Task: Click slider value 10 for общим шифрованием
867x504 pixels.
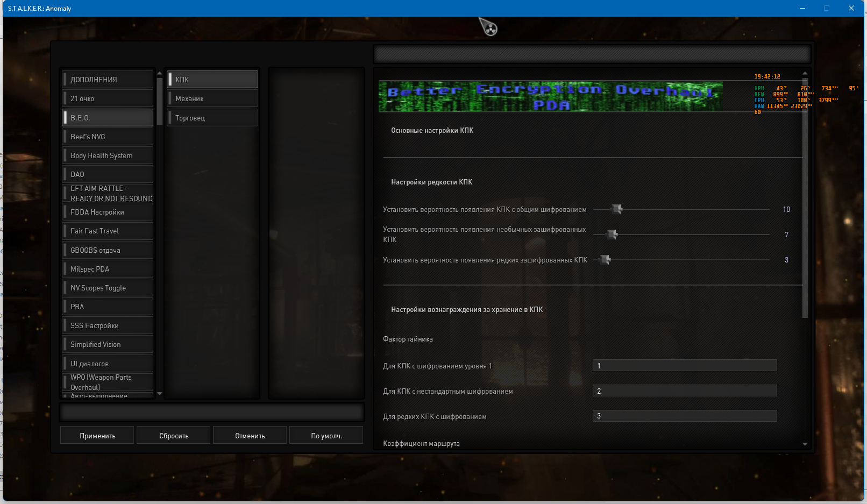Action: click(x=786, y=209)
